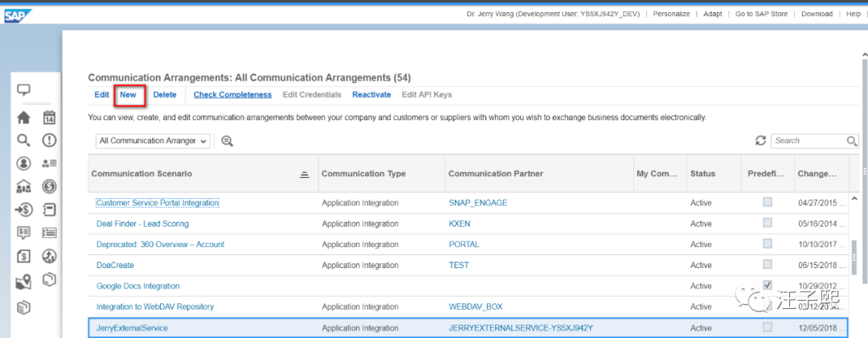The height and width of the screenshot is (338, 868).
Task: Click the Home icon in sidebar
Action: [x=23, y=117]
